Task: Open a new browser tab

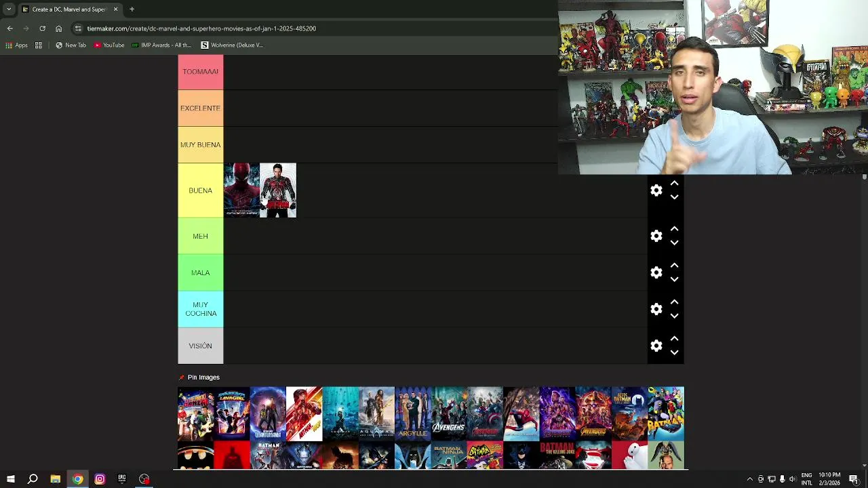Action: coord(132,9)
